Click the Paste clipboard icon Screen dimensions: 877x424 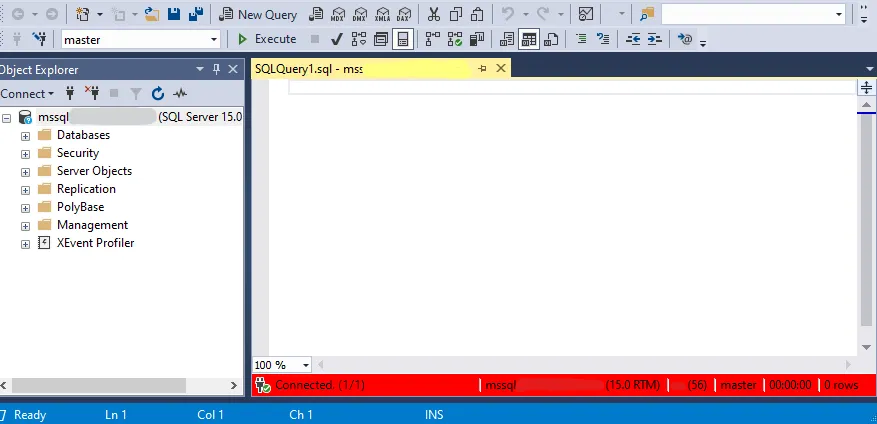click(477, 15)
